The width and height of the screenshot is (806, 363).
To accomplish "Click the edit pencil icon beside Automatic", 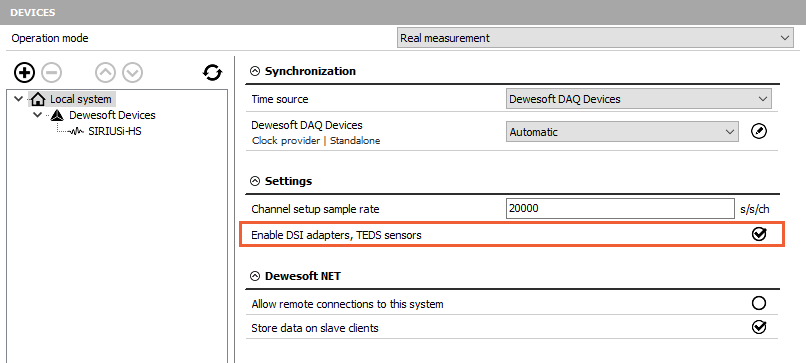I will tap(759, 132).
